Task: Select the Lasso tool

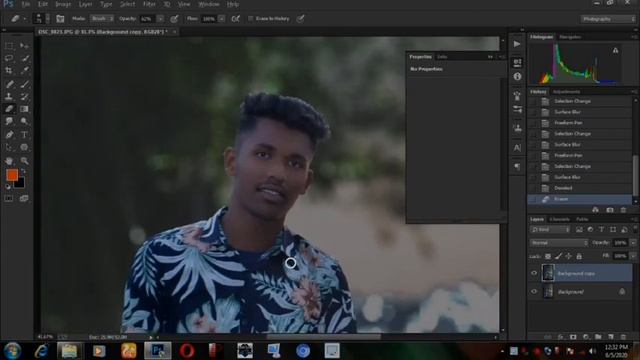Action: [x=9, y=58]
